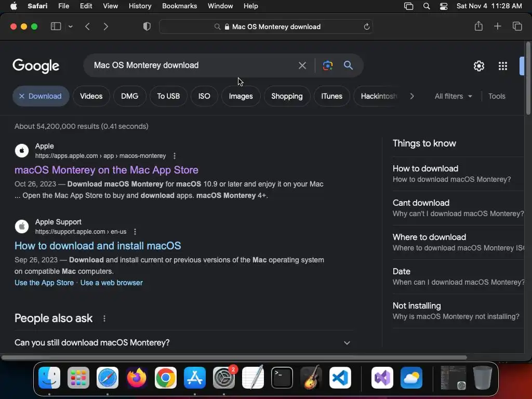This screenshot has width=532, height=399.
Task: Open How to download in Things to know
Action: (458, 174)
